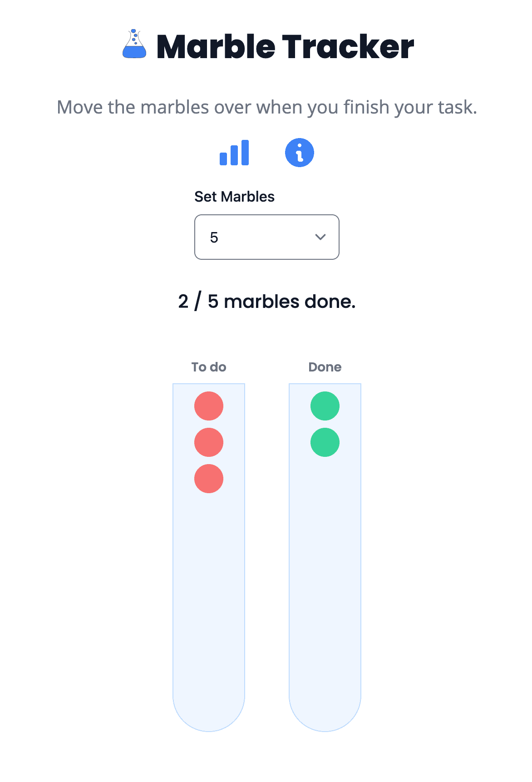Image resolution: width=532 pixels, height=782 pixels.
Task: Click the blue flask logo icon
Action: point(134,45)
